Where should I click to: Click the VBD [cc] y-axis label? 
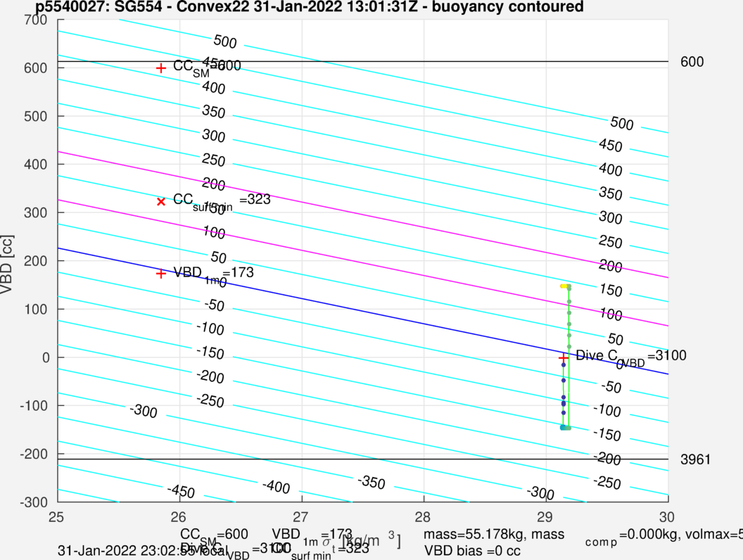[6, 264]
